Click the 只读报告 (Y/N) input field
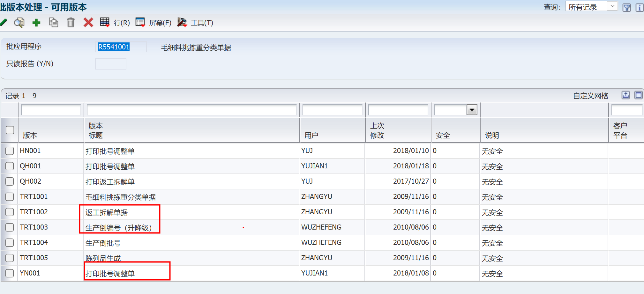Viewport: 644px width, 294px height. (111, 64)
